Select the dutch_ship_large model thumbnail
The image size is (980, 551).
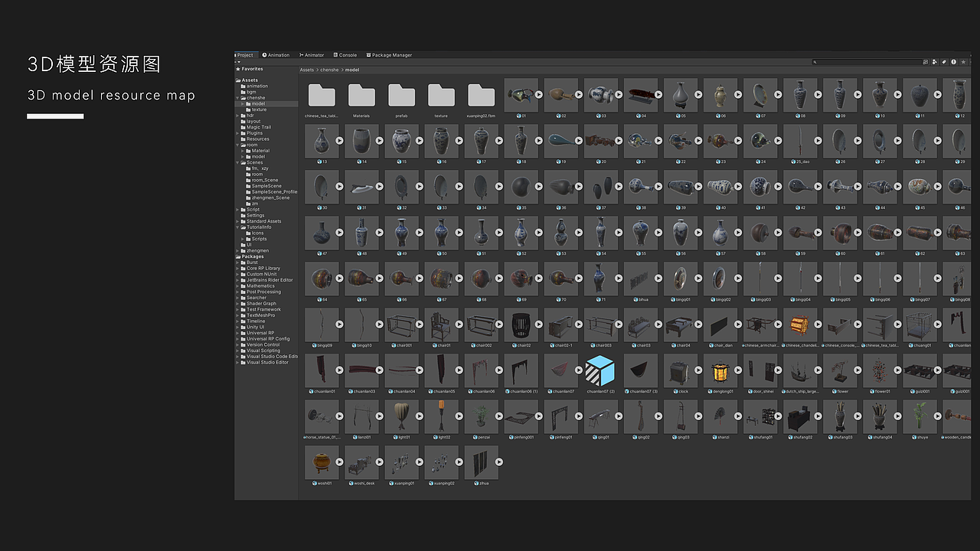[x=799, y=371]
